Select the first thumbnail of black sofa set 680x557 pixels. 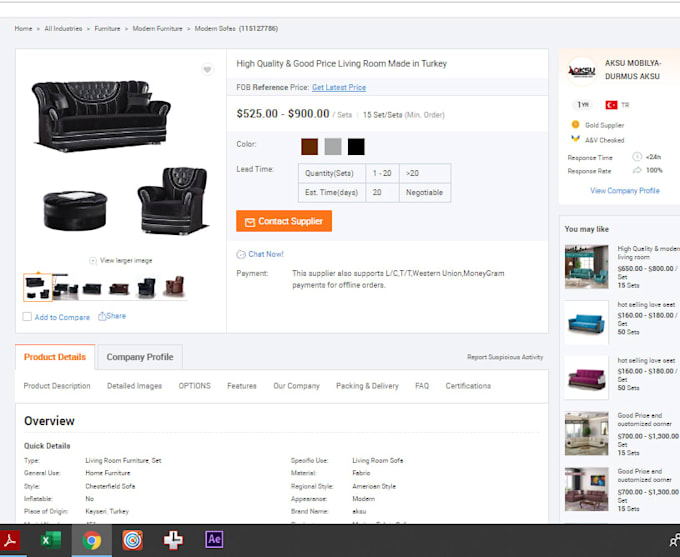pyautogui.click(x=38, y=288)
